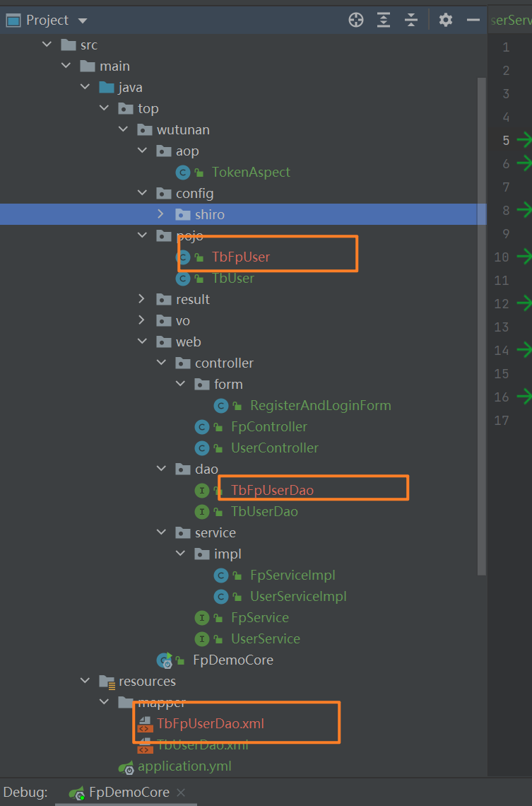The height and width of the screenshot is (806, 532).
Task: Open the Project view dropdown
Action: (x=83, y=21)
